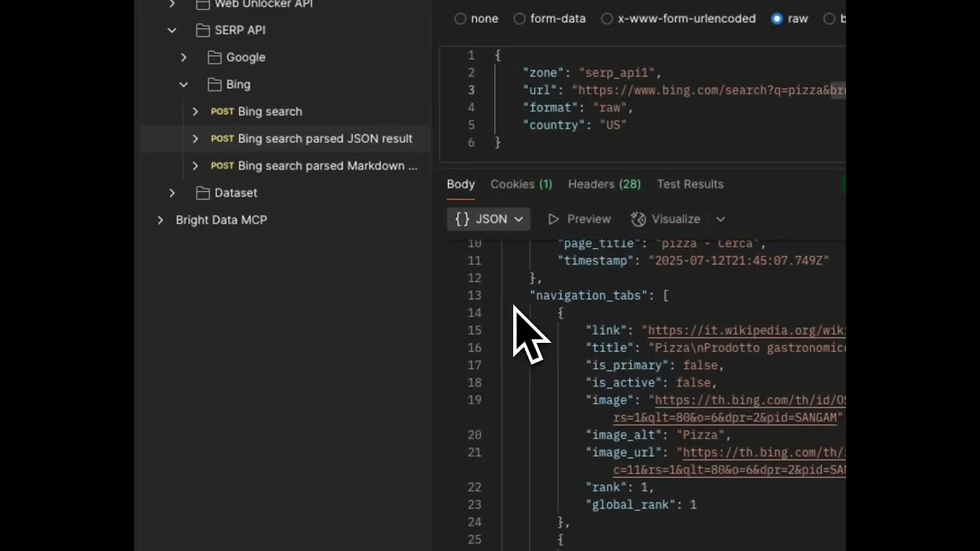
Task: Click the Visualize button
Action: (x=665, y=219)
